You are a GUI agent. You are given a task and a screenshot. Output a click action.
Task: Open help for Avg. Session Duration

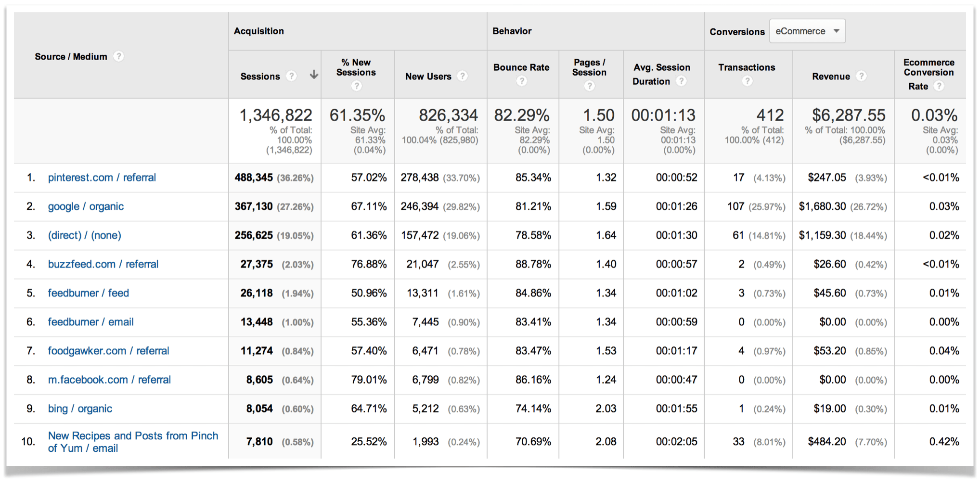681,81
